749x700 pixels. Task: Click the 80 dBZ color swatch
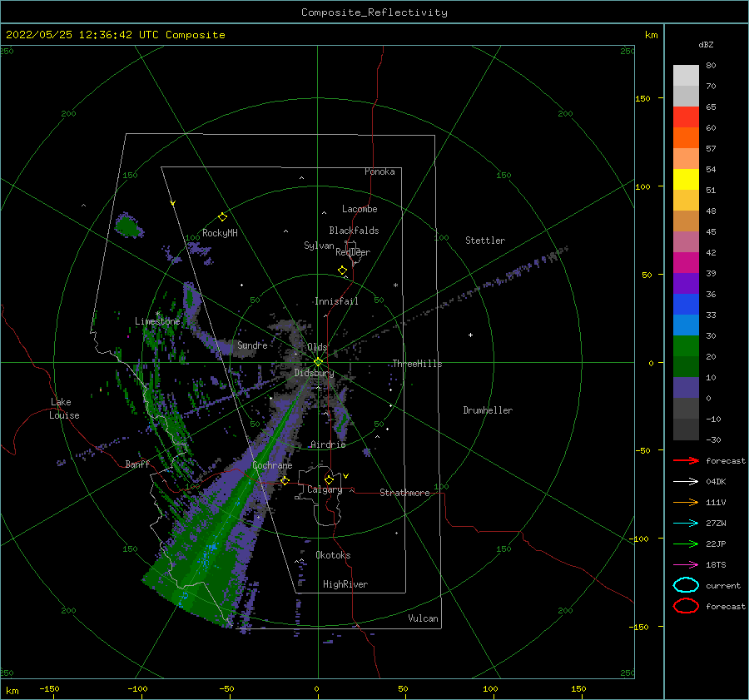[686, 76]
